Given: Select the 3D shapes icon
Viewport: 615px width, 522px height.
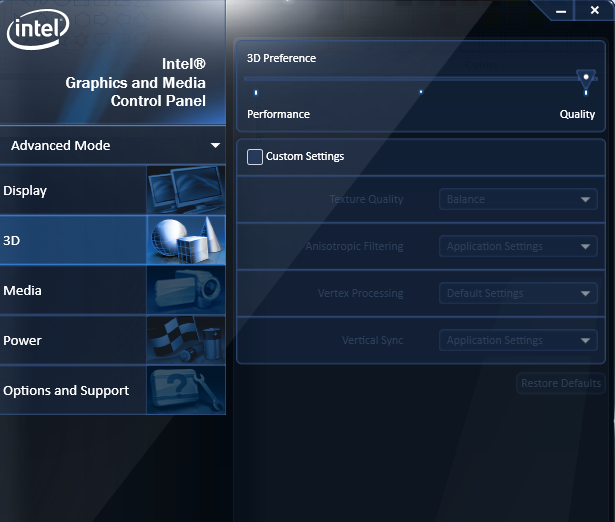Looking at the screenshot, I should point(186,240).
